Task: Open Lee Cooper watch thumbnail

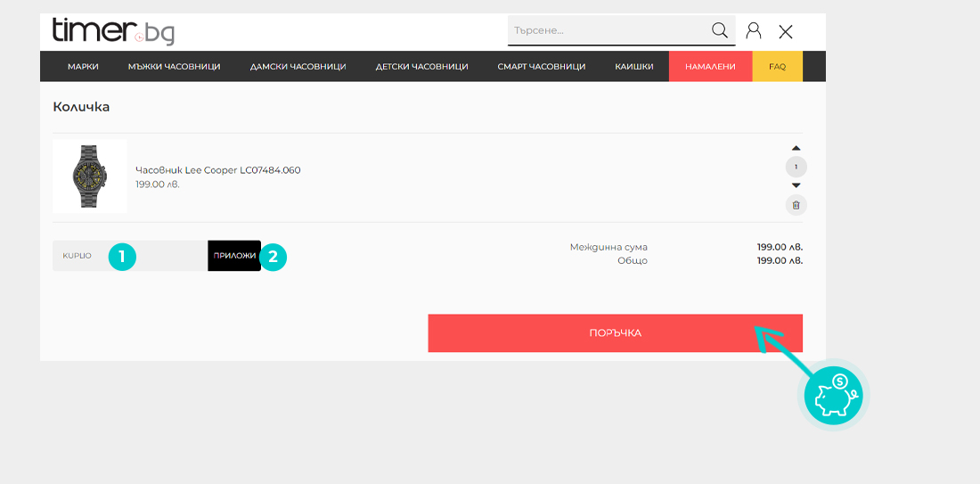Action: coord(90,176)
